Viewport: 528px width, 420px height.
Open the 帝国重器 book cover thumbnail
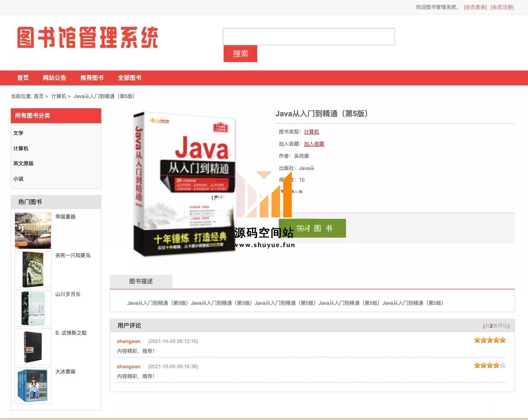pos(33,231)
